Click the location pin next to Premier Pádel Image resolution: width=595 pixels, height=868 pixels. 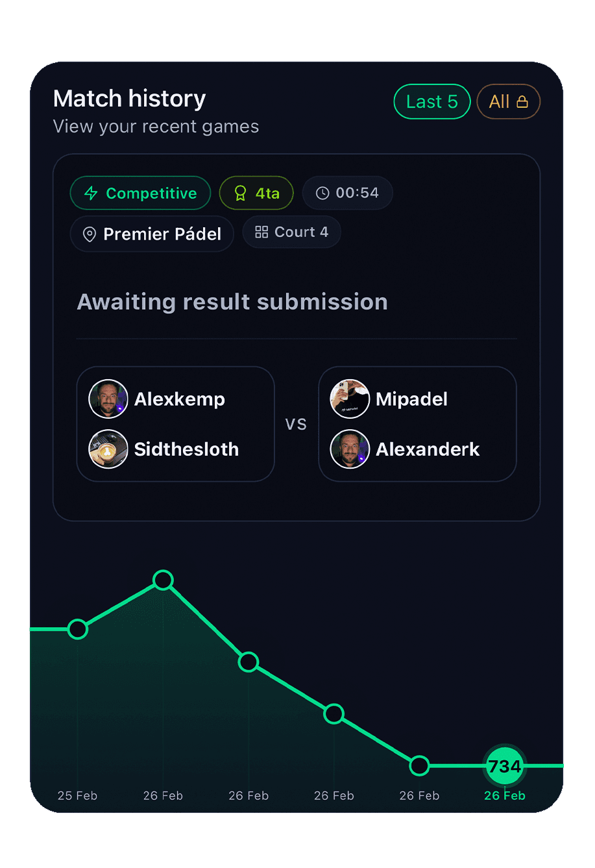point(90,234)
